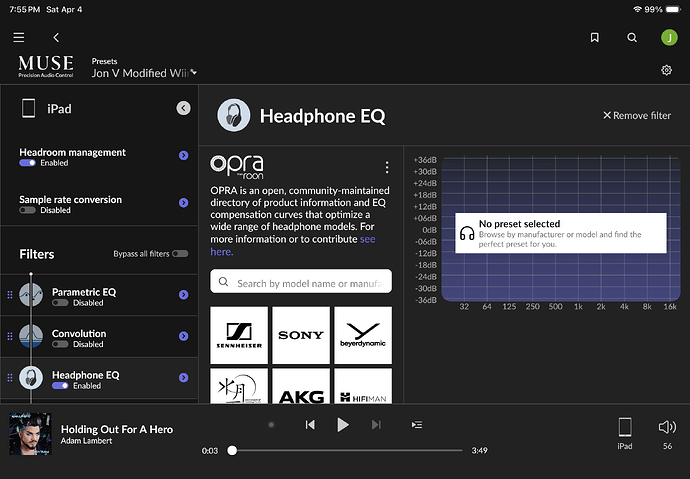
Task: Skip to next track
Action: tap(376, 424)
